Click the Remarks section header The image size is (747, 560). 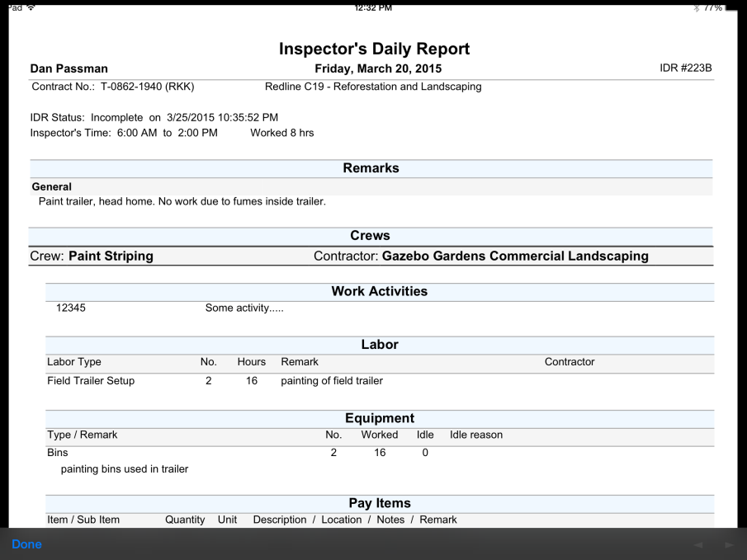tap(371, 168)
